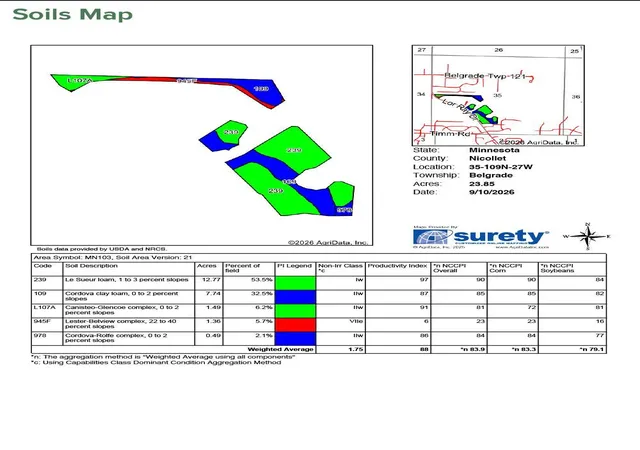
Task: Click the green legend swatch for code 239
Action: tap(295, 283)
